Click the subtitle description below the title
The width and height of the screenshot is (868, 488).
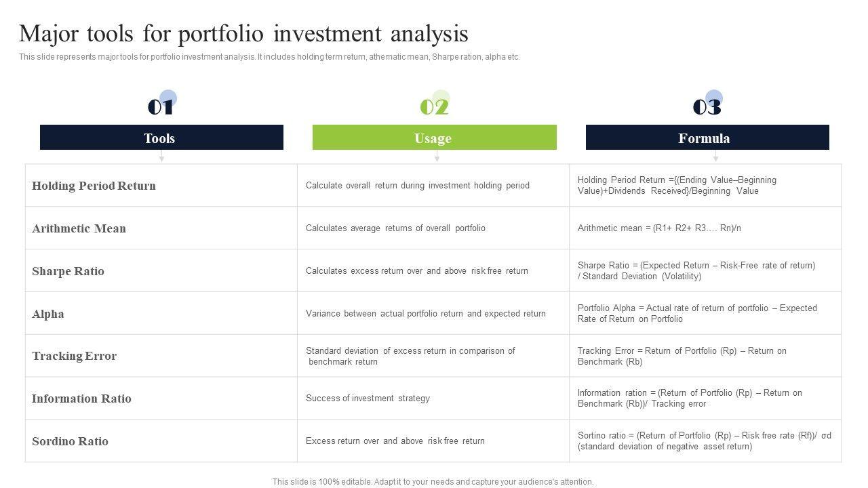coord(269,57)
